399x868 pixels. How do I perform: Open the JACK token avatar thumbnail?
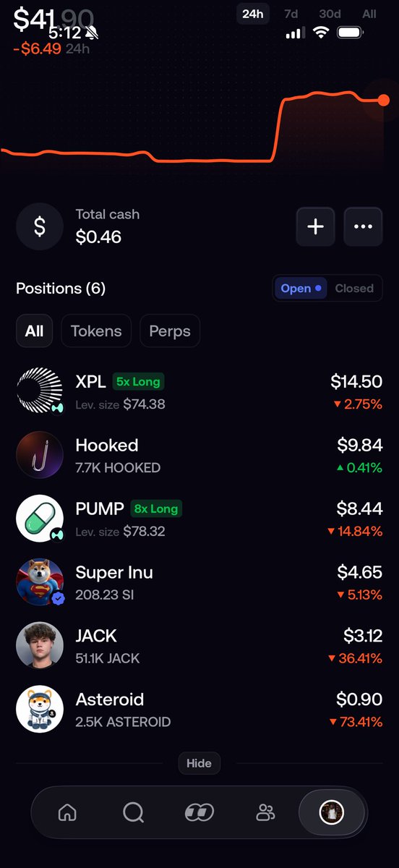[40, 645]
